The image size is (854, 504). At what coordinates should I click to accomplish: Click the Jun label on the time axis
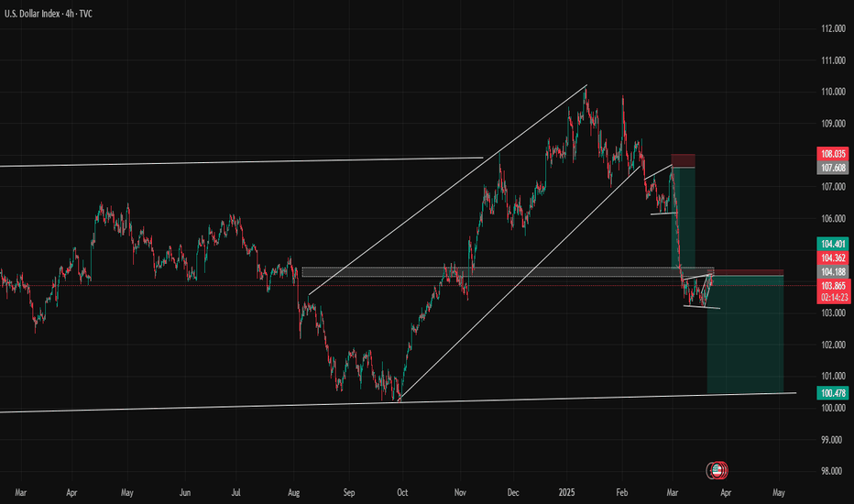pos(184,493)
